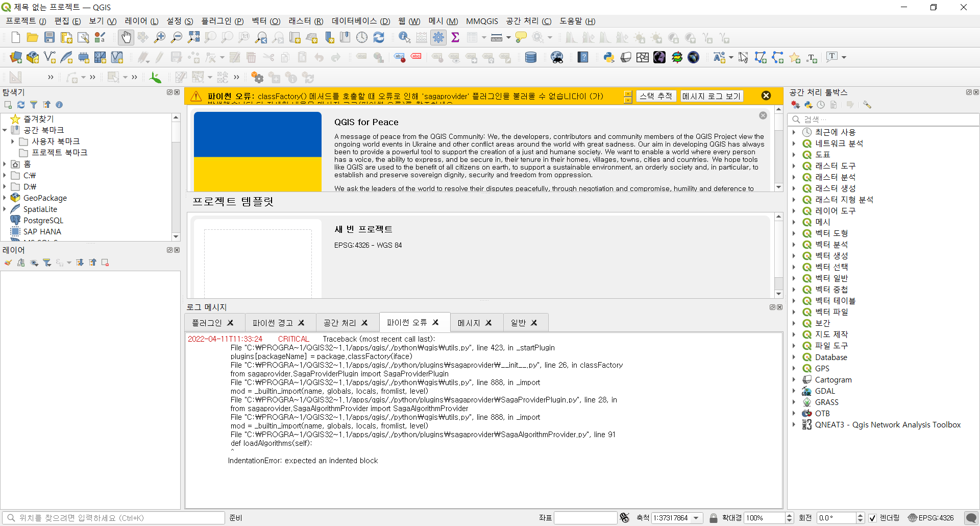This screenshot has width=980, height=526.
Task: Select the identify features tool
Action: (x=405, y=37)
